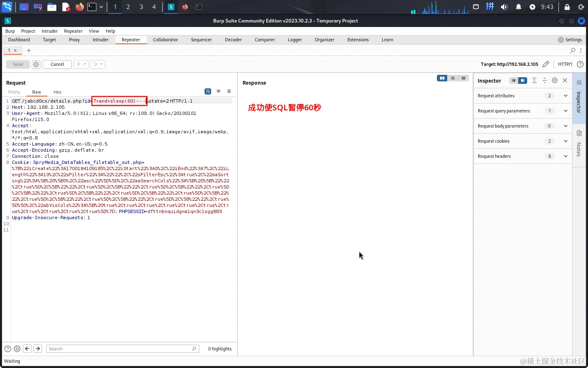Switch the HTTP/1 protocol toggle

pos(565,64)
